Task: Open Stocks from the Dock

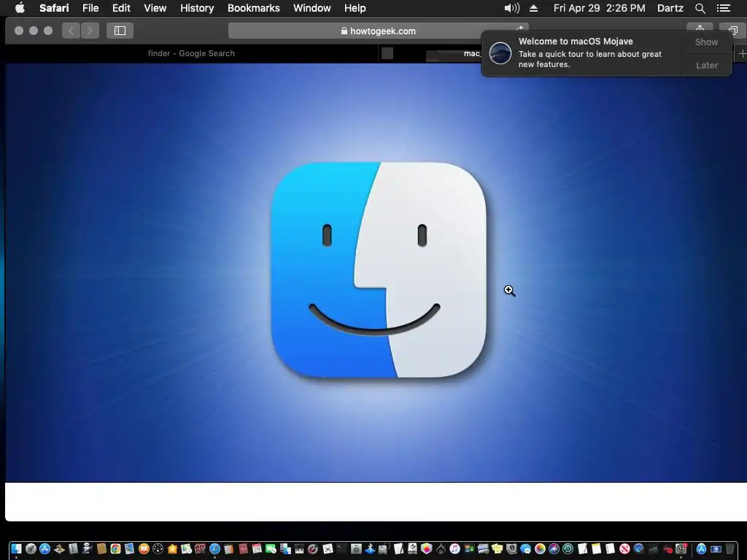Action: coord(653,548)
